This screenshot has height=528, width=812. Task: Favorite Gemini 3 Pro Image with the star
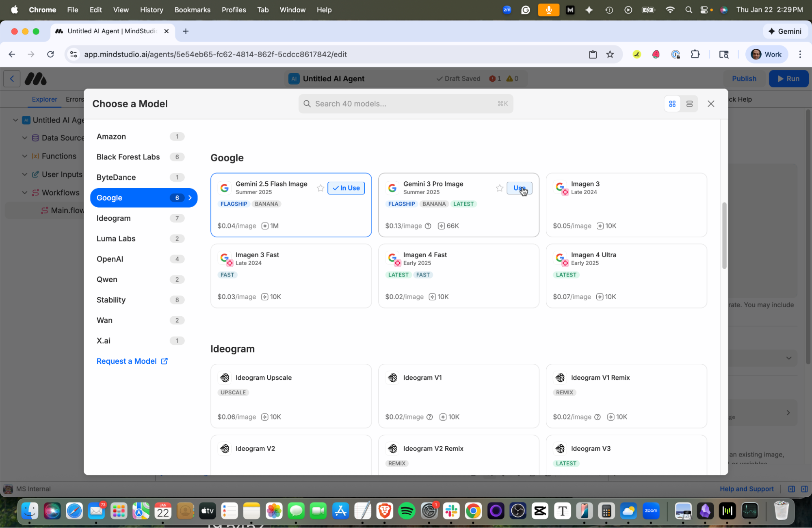point(499,188)
